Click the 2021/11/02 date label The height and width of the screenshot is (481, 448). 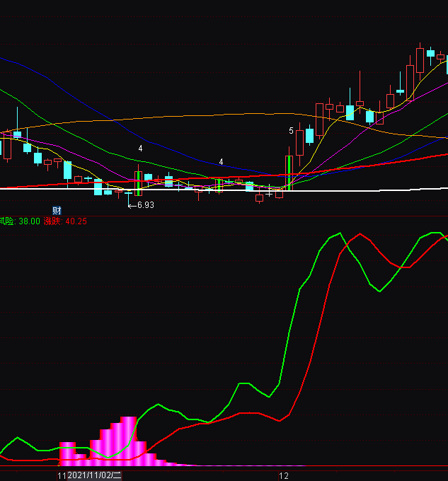pyautogui.click(x=95, y=476)
